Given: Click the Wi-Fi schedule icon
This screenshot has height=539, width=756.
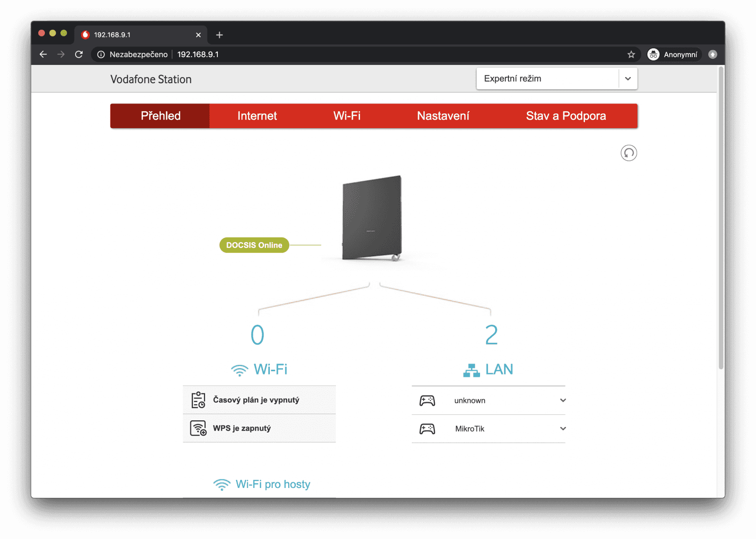Looking at the screenshot, I should click(x=198, y=400).
